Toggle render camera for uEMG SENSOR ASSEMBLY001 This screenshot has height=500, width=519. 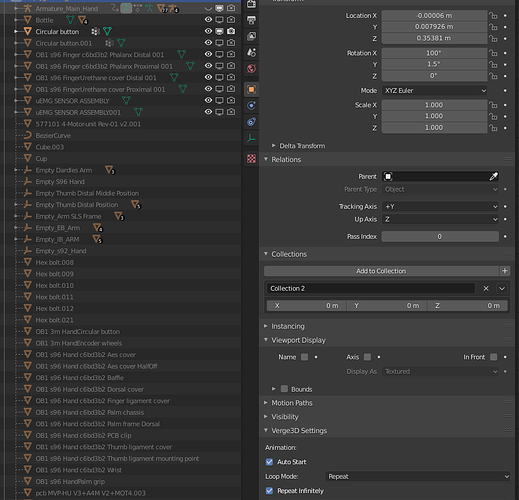pos(231,112)
